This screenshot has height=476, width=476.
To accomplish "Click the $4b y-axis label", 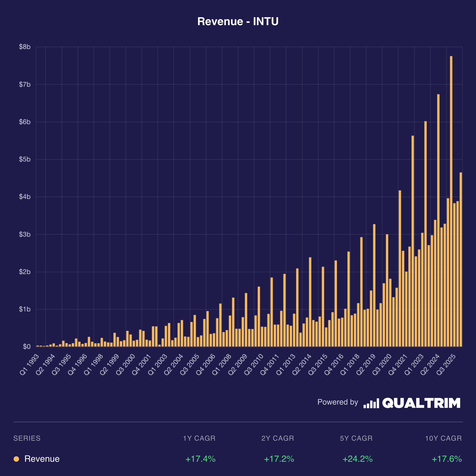I will coord(25,197).
